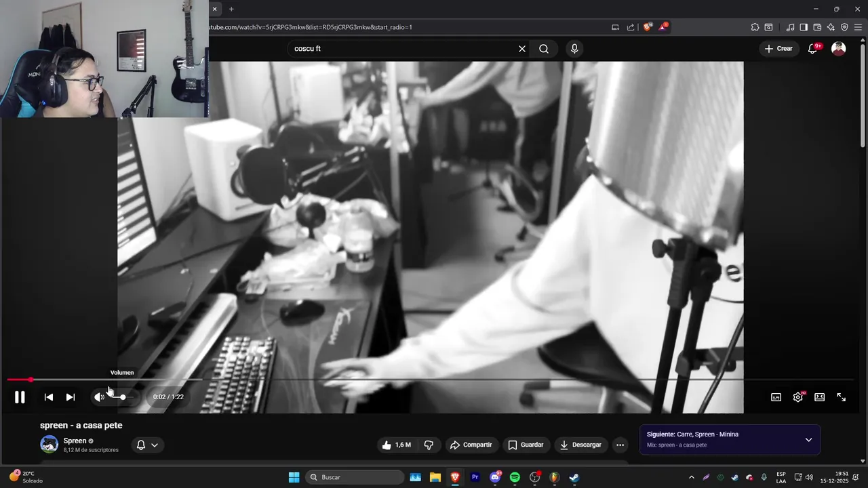Click the Descargar download button

[x=580, y=445]
